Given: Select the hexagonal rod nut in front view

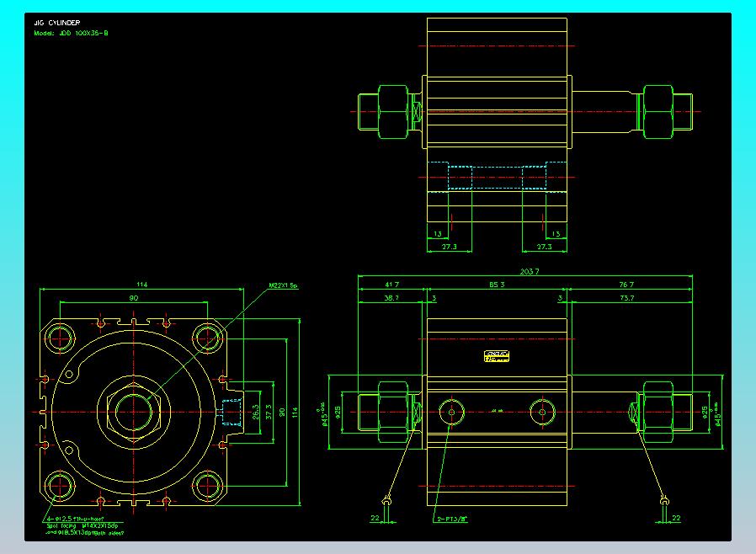Looking at the screenshot, I should 134,411.
